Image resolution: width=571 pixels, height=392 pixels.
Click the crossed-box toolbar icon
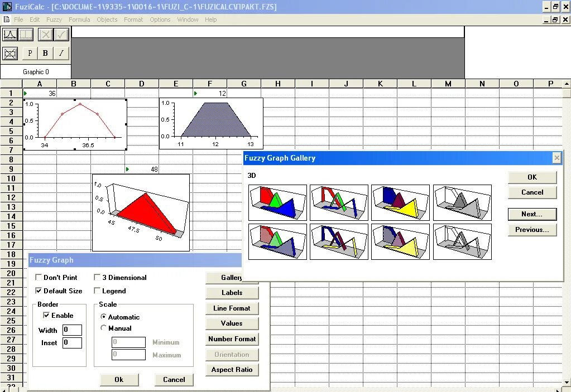coord(10,54)
